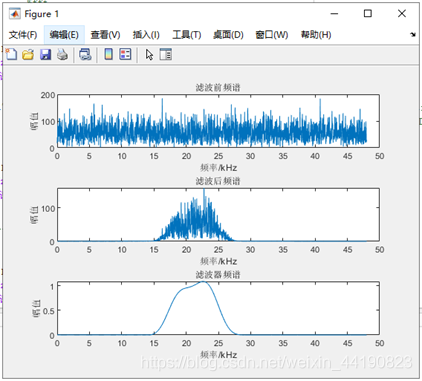Open the 帮助(H) menu
This screenshot has height=381, width=422.
pyautogui.click(x=316, y=35)
